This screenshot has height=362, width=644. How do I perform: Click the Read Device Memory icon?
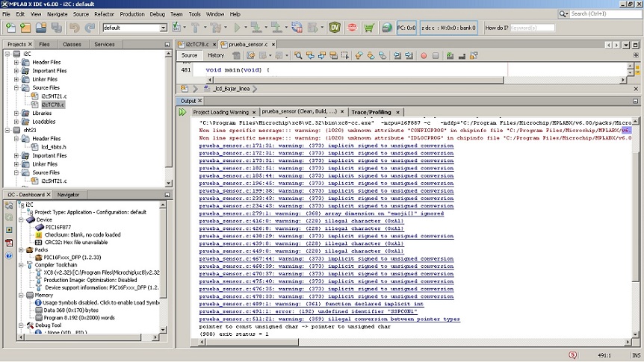coord(276,28)
